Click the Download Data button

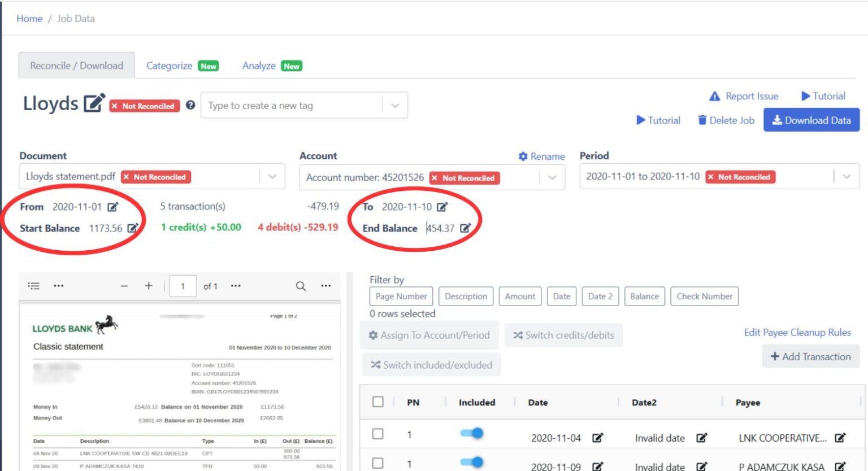click(811, 120)
